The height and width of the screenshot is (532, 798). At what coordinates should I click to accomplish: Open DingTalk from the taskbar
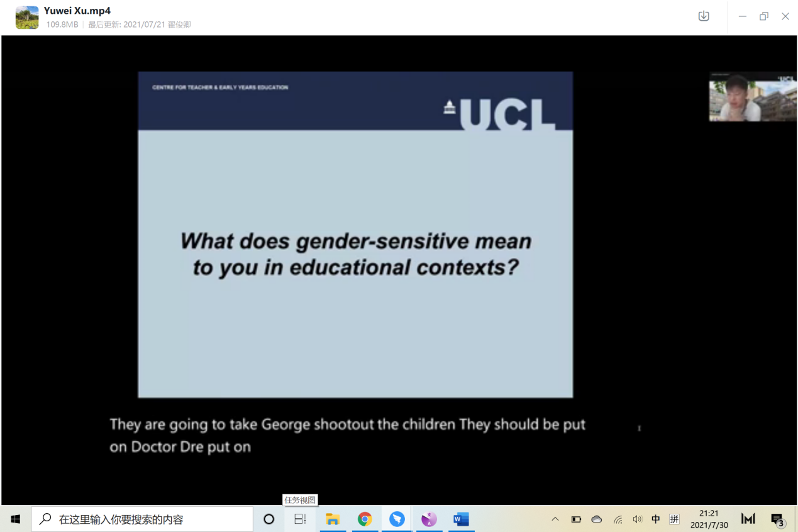tap(397, 519)
